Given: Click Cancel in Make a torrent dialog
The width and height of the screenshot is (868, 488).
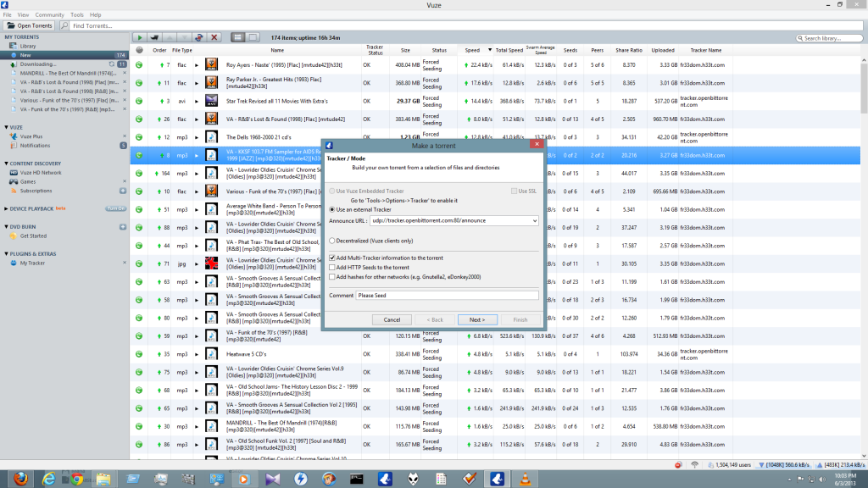Looking at the screenshot, I should (392, 319).
